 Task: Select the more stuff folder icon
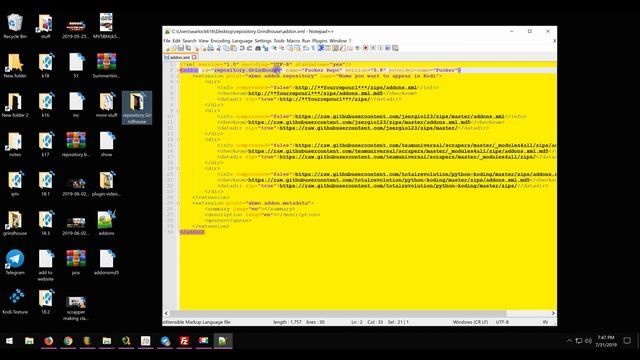coord(106,105)
